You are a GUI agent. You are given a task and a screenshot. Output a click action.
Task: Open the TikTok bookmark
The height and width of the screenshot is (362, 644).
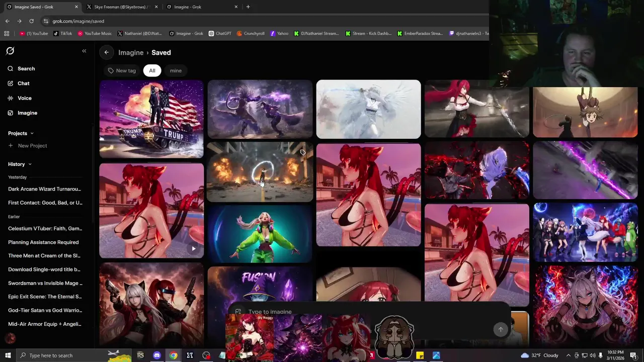pos(62,34)
